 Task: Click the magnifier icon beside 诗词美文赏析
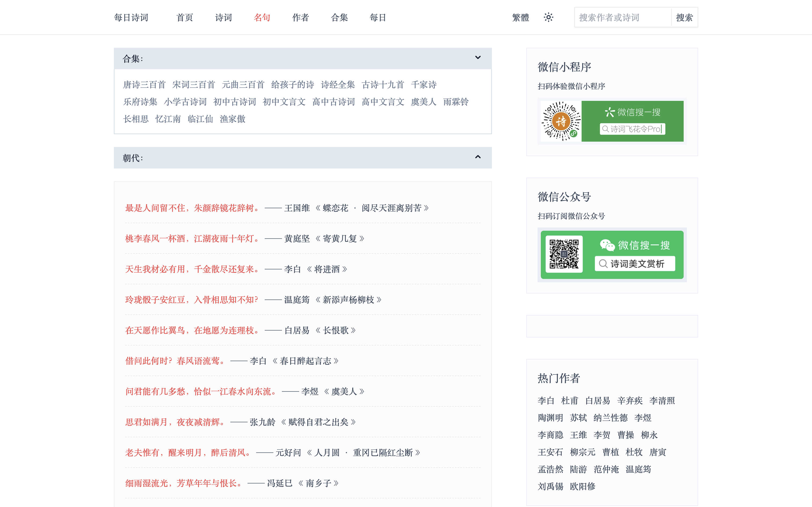coord(603,264)
